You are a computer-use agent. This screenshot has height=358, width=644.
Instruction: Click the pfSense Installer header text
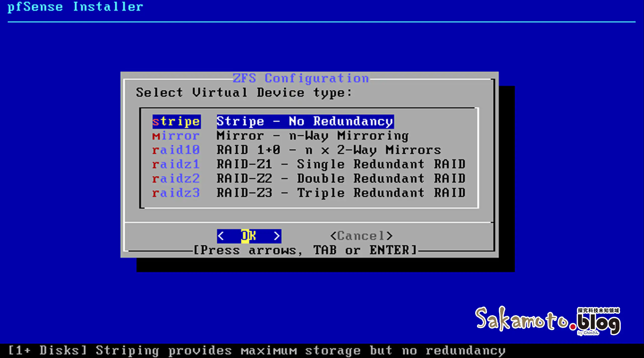(x=74, y=7)
